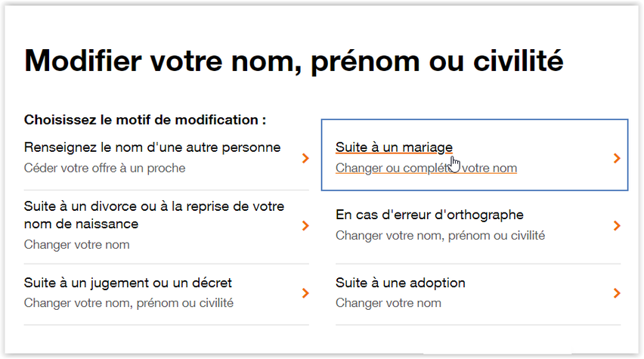Open 'Renseignez le nom d'une autre personne' link

pyautogui.click(x=152, y=147)
